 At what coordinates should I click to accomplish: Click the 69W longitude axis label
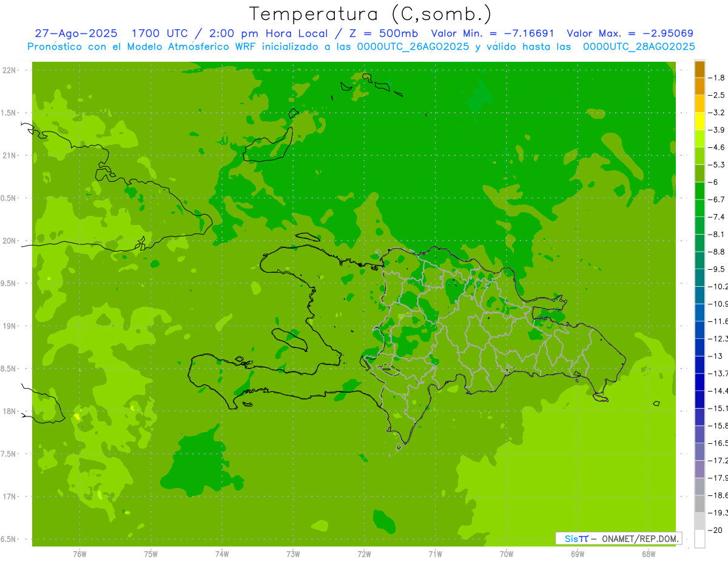[x=578, y=554]
